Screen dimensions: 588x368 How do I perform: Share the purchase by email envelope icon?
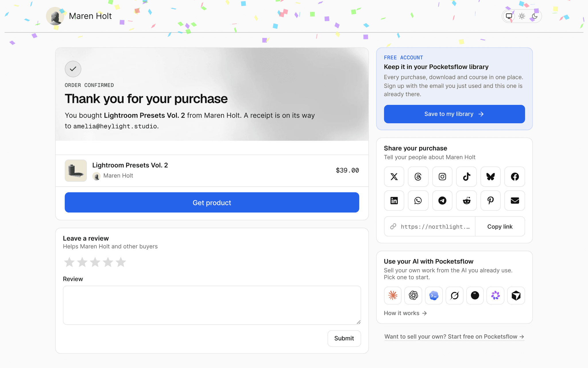(x=515, y=200)
